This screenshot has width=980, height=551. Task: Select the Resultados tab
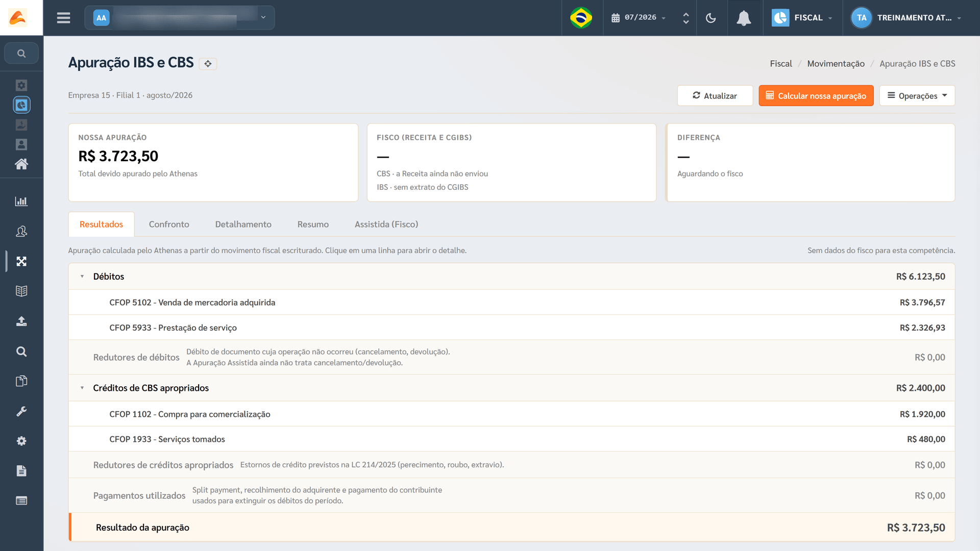click(x=101, y=224)
